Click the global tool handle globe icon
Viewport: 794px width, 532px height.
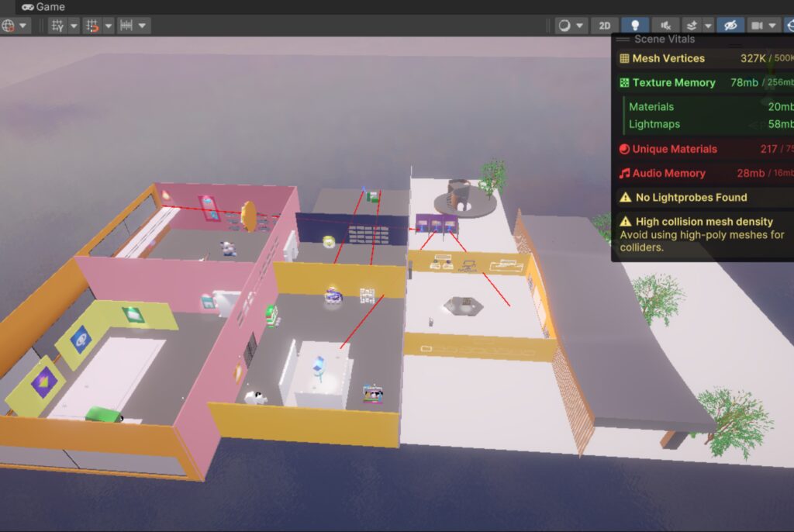click(x=9, y=26)
